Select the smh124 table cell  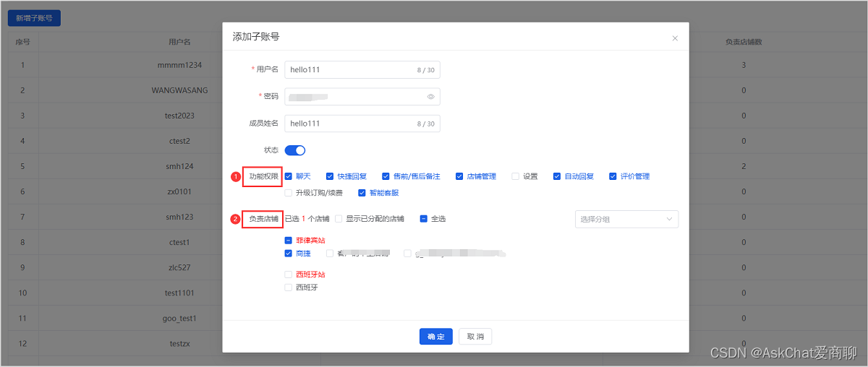[x=179, y=166]
